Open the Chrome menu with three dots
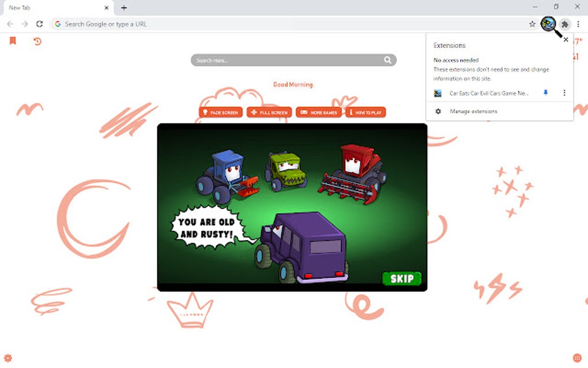588x368 pixels. click(578, 24)
